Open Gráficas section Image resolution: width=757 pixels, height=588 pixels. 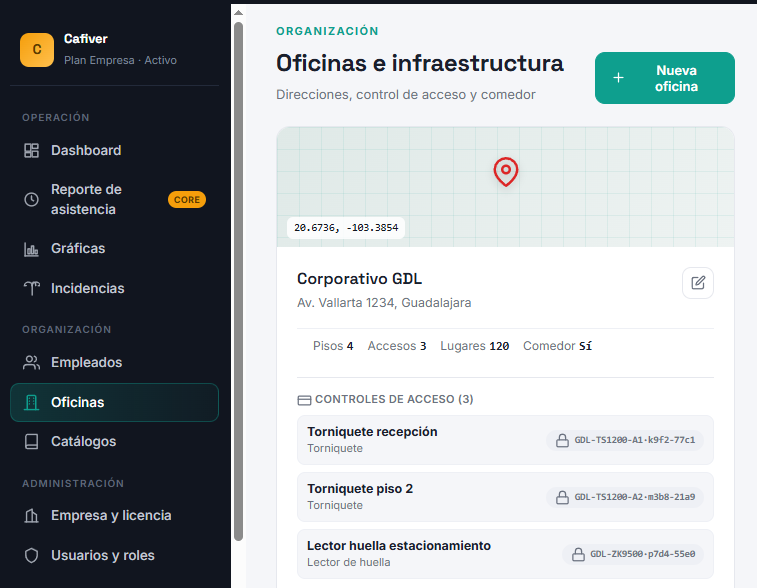click(x=114, y=249)
